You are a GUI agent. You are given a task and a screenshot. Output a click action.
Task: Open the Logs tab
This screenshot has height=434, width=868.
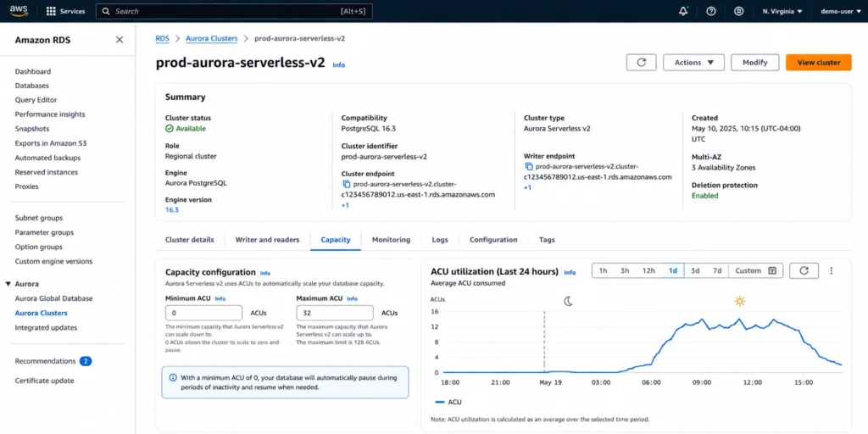(440, 240)
